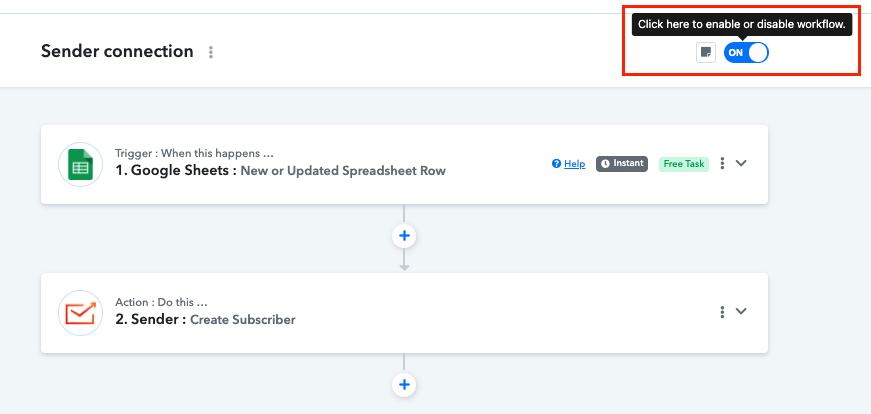Click the 'Action : Do this' label
Screen dimensions: 871x414
161,302
